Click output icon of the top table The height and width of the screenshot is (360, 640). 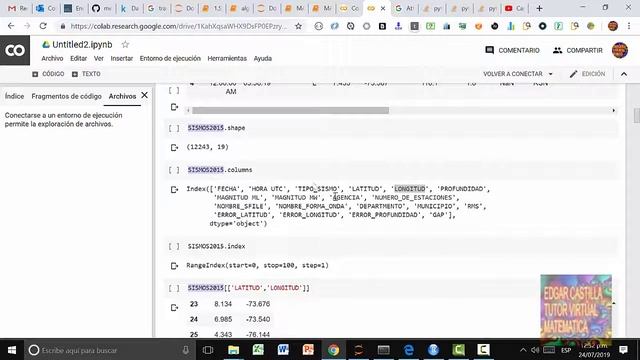pyautogui.click(x=174, y=107)
